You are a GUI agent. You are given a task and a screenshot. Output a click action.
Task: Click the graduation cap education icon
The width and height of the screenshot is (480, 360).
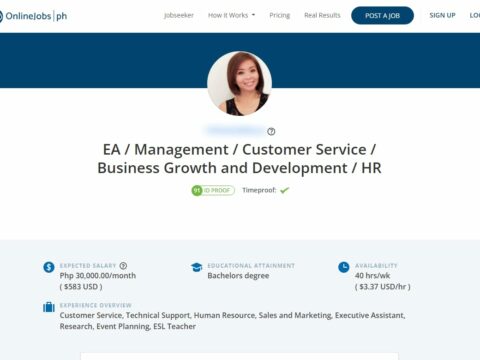click(x=197, y=267)
